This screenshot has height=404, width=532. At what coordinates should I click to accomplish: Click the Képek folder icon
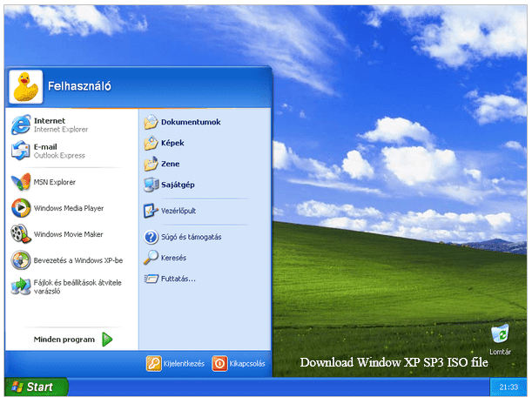(151, 143)
